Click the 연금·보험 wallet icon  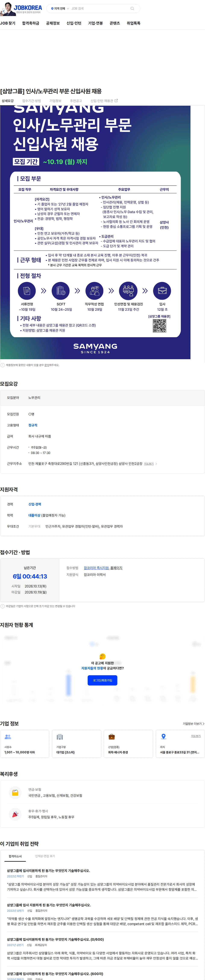point(15,793)
